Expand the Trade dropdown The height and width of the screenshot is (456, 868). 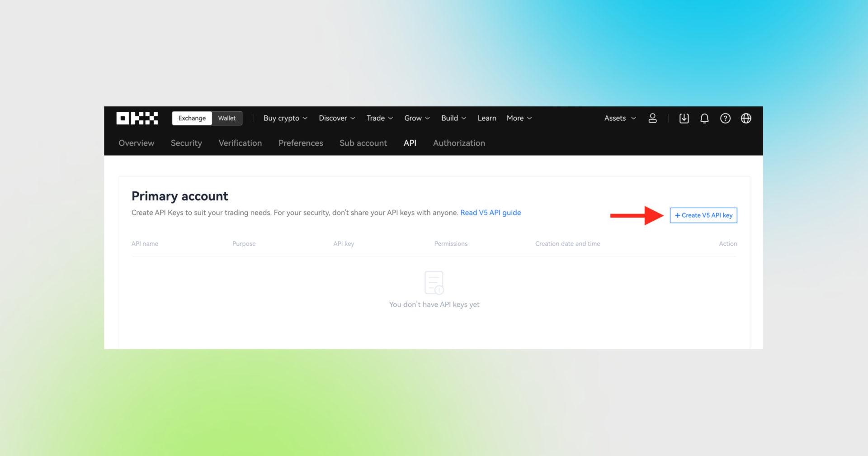click(380, 118)
